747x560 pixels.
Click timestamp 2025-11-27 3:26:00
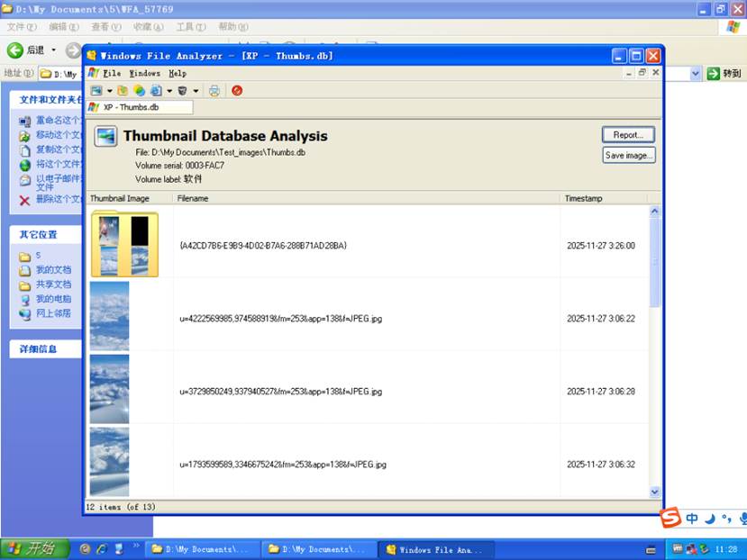[x=601, y=246]
